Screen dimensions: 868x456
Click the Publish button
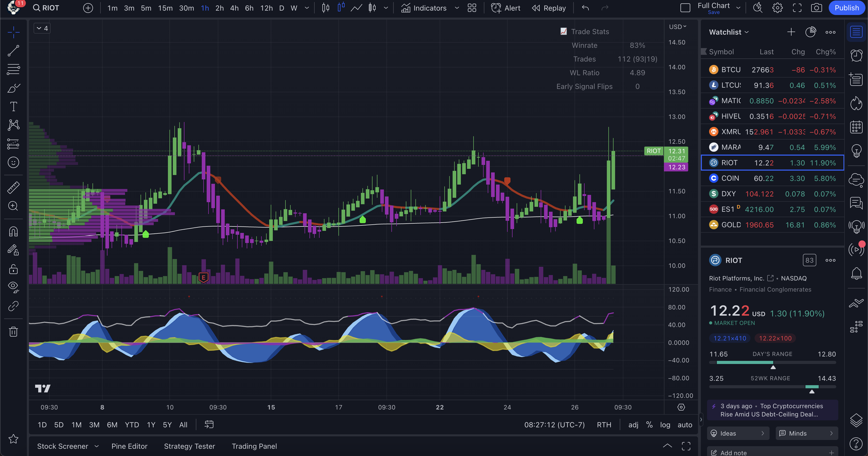pos(847,8)
